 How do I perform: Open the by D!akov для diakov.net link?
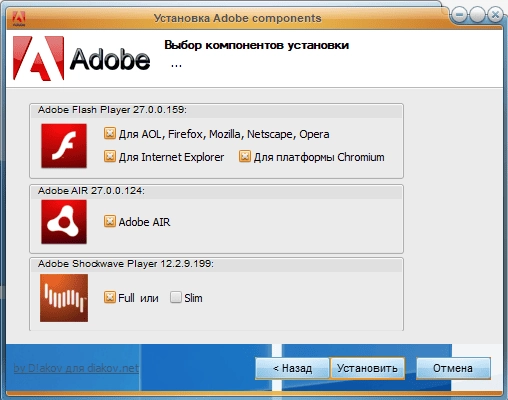click(76, 368)
